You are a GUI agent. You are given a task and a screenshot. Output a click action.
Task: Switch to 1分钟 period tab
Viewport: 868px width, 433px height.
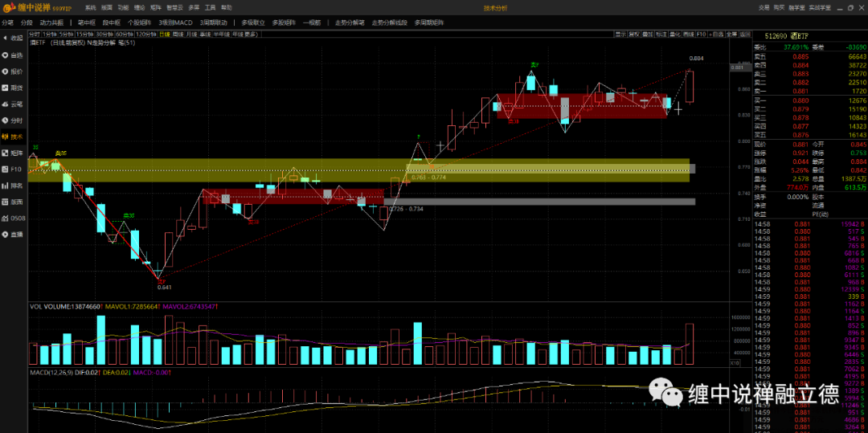50,35
